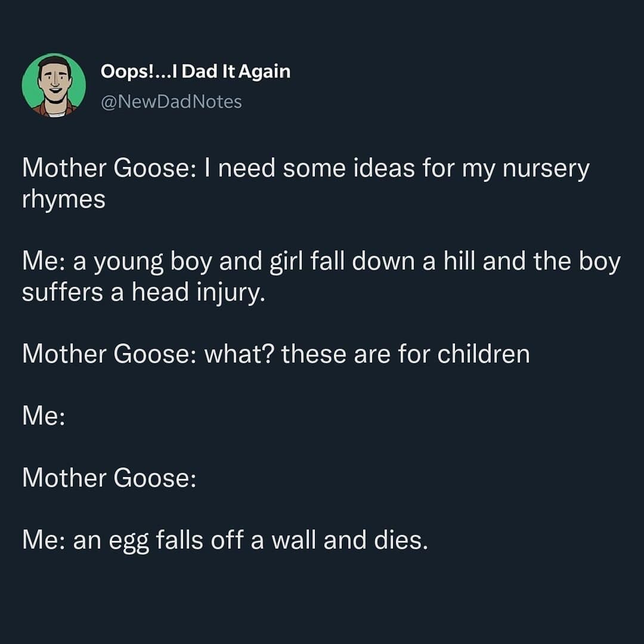Screen dimensions: 644x644
Task: Click the empty "Mother Goose:" line
Action: point(109,478)
